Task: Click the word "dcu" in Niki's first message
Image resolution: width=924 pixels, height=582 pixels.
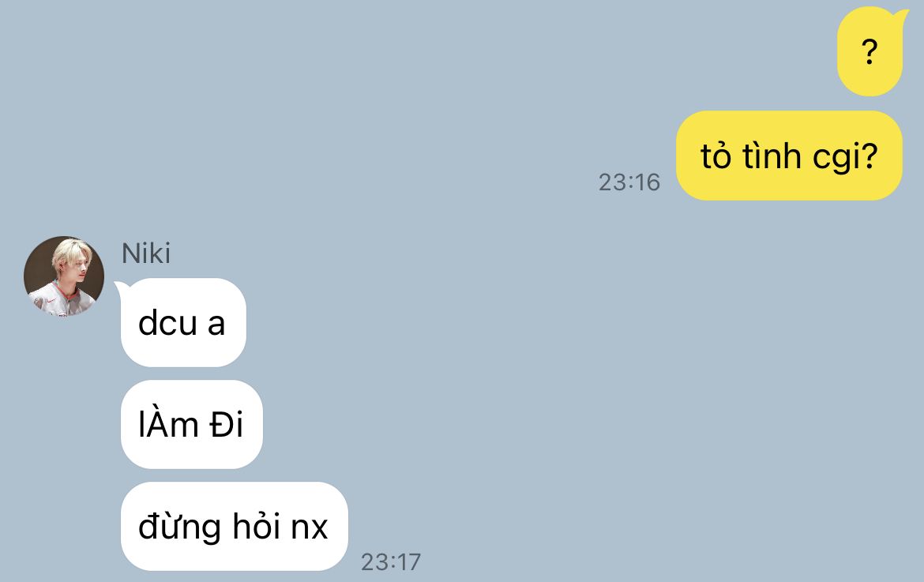Action: click(x=167, y=323)
